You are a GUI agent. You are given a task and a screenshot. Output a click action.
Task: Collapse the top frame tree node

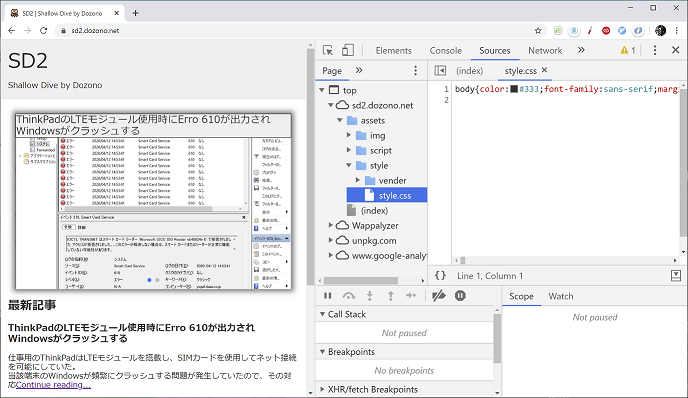(x=322, y=90)
